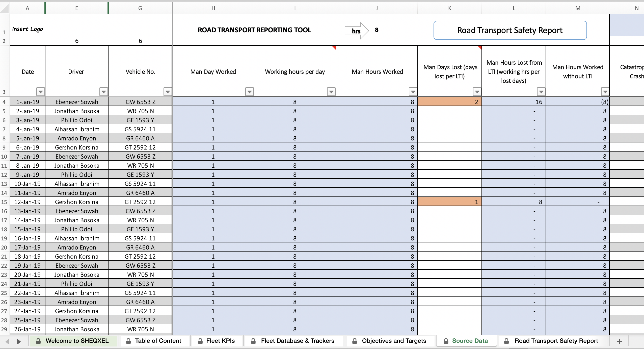The image size is (644, 349).
Task: Select Man Day Worked cell in row 20
Action: coord(213,247)
